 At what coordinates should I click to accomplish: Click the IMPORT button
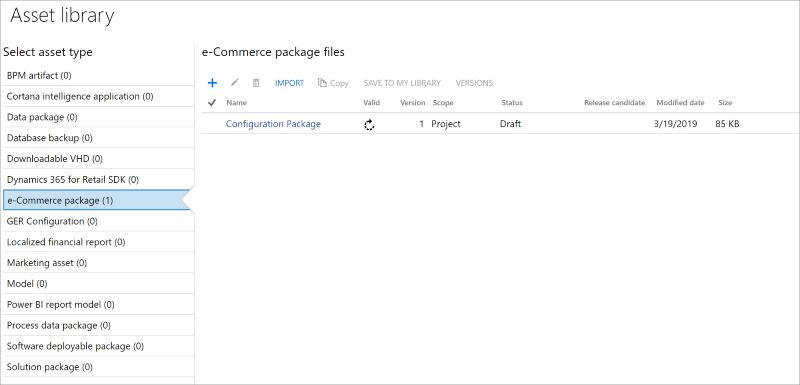coord(289,83)
